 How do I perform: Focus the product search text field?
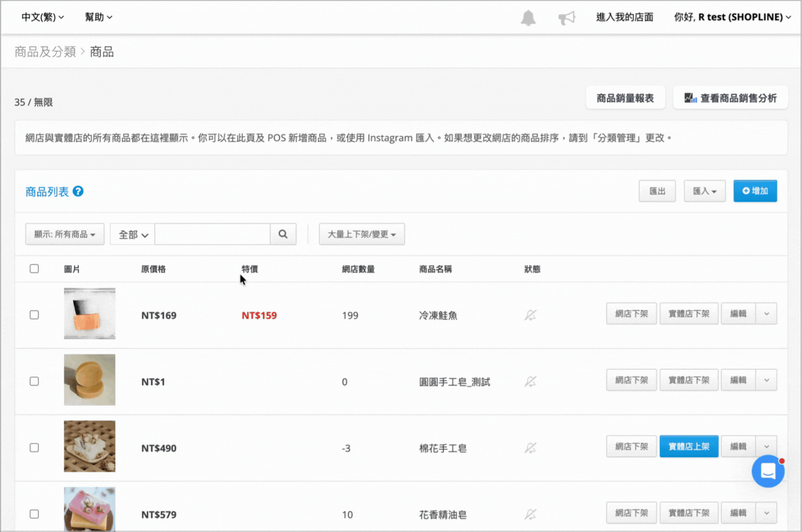click(x=213, y=234)
